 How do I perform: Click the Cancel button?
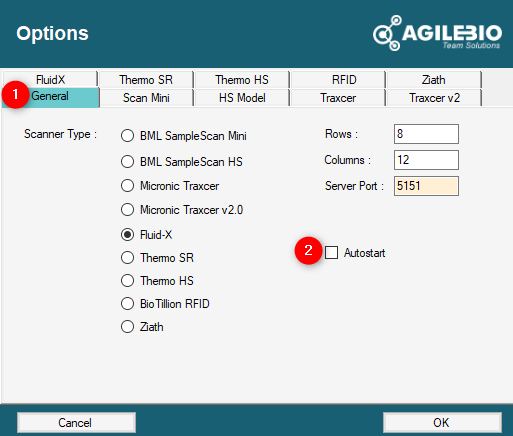(x=76, y=423)
